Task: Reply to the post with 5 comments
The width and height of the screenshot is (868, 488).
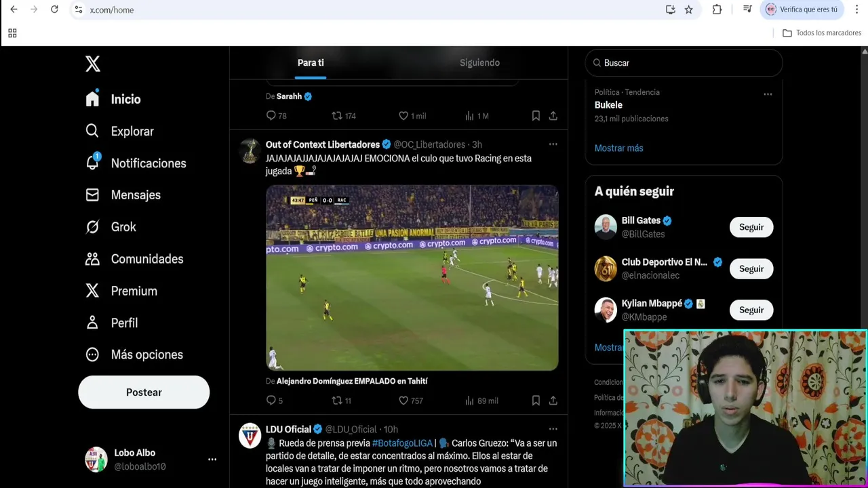Action: pos(274,401)
